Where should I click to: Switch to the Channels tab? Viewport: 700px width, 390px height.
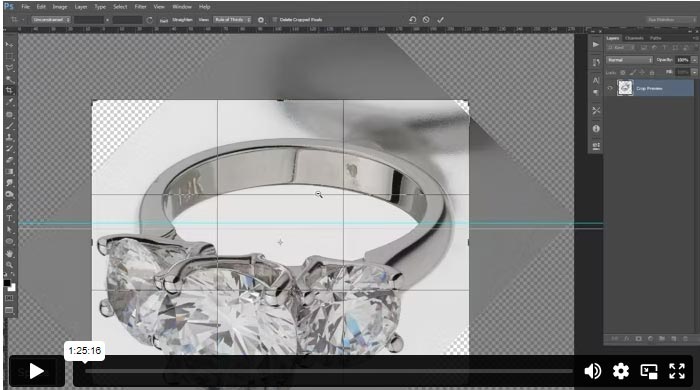click(634, 38)
